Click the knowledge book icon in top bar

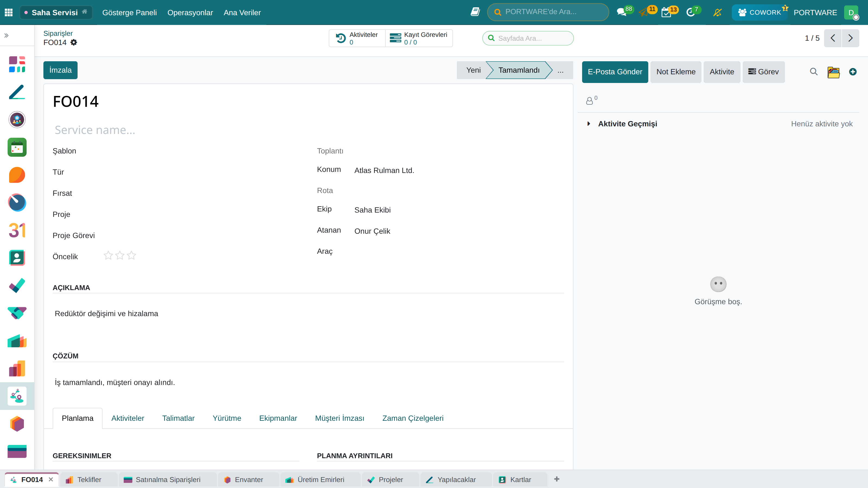tap(475, 12)
